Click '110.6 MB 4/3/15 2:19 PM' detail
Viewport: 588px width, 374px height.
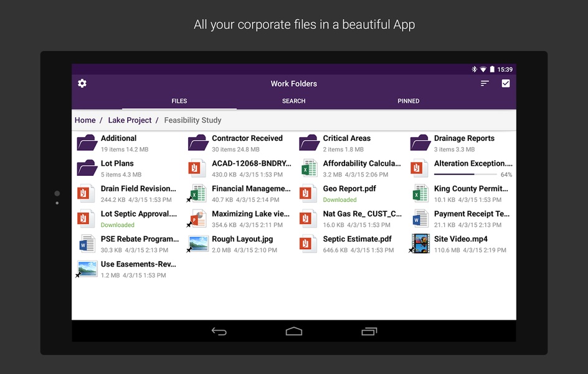pyautogui.click(x=470, y=250)
